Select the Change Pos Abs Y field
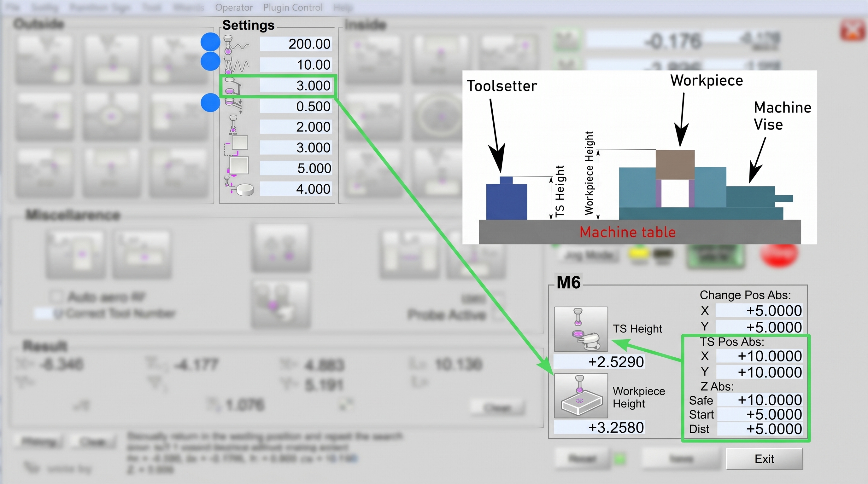The height and width of the screenshot is (484, 868). 759,327
